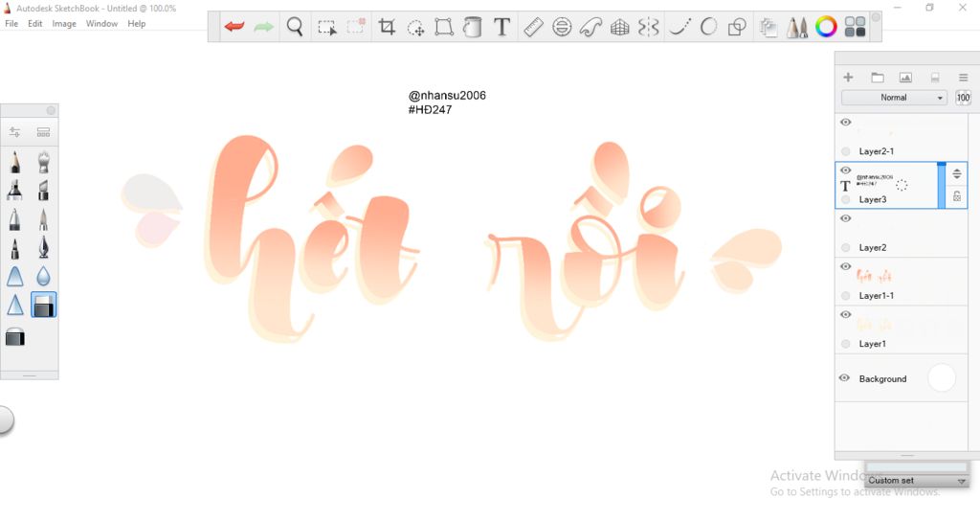This screenshot has height=522, width=980.
Task: Select the Airbrush brush
Action: coord(43,162)
